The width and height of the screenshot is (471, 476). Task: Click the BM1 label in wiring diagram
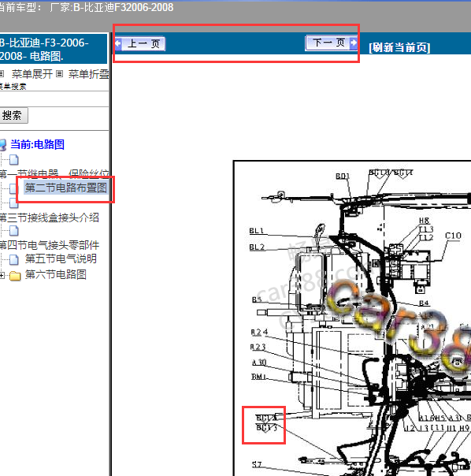click(x=258, y=377)
